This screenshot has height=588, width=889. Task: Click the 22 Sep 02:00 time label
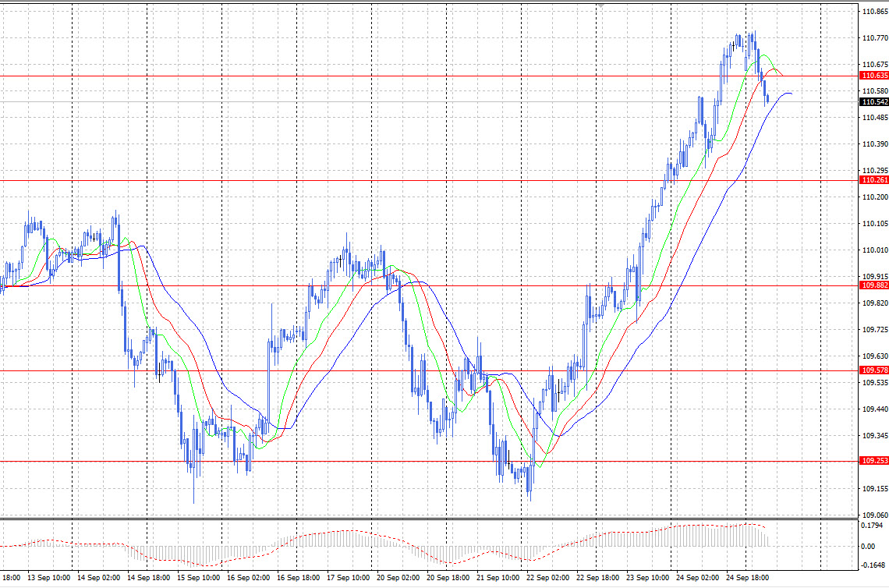tap(547, 577)
